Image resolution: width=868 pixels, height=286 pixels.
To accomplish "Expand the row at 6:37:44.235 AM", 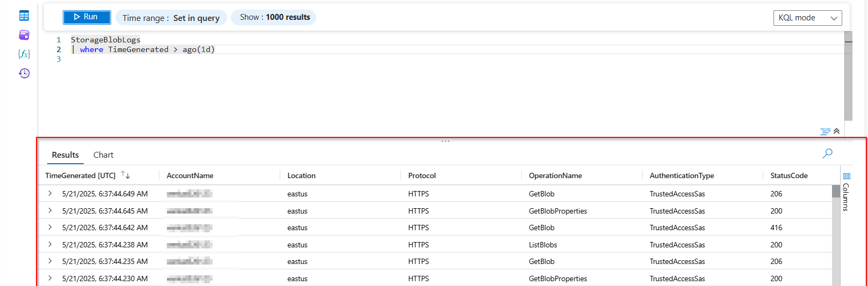I will tap(50, 261).
